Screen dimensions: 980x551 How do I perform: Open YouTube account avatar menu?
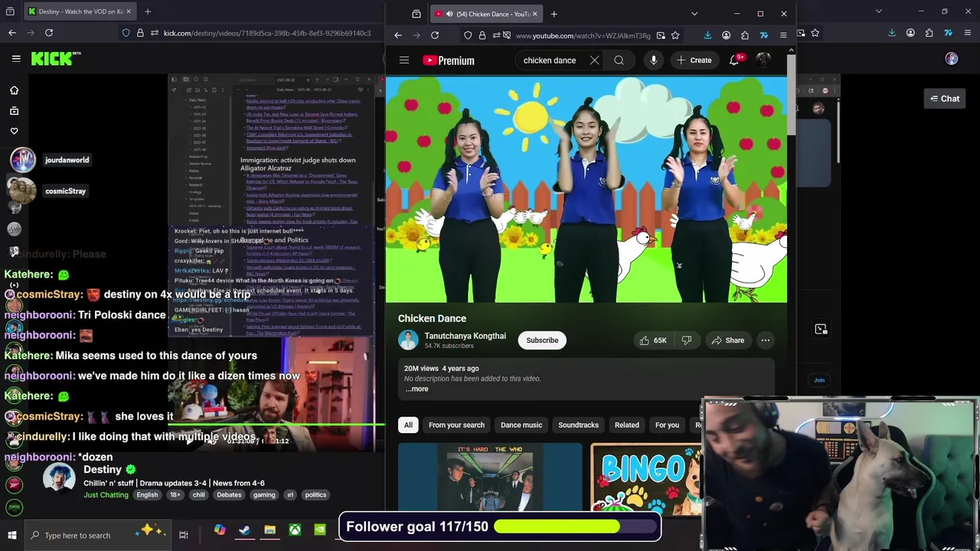(x=763, y=60)
